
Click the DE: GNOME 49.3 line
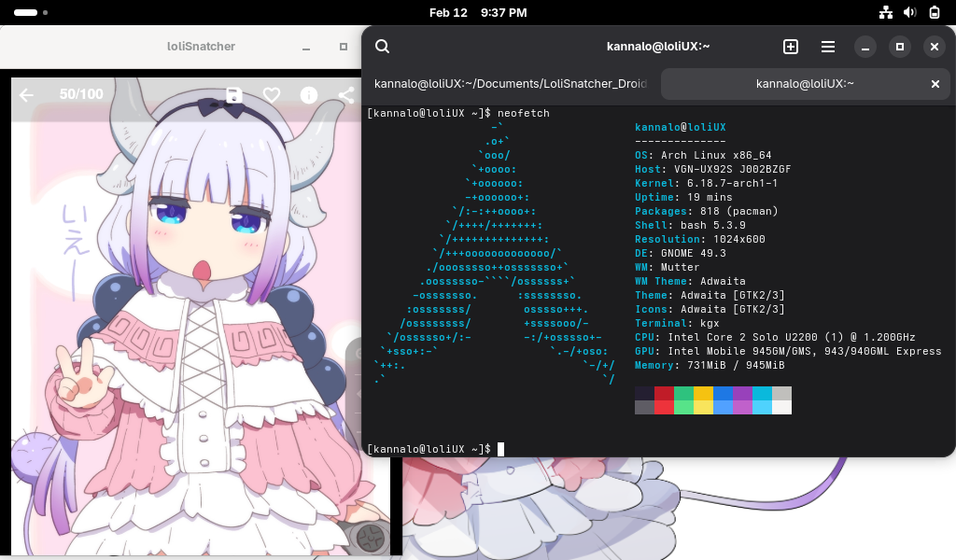[x=681, y=253]
